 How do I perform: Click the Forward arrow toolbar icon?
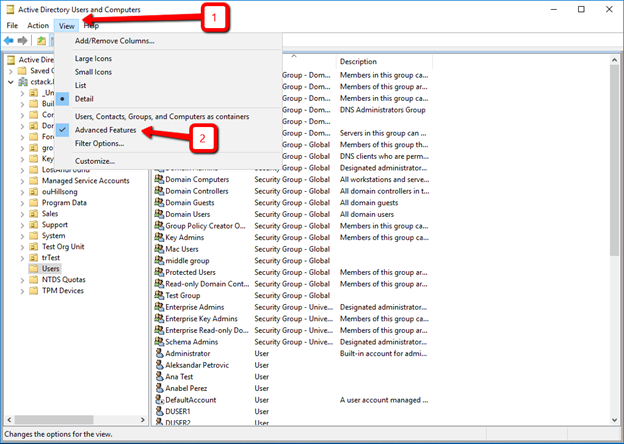pyautogui.click(x=23, y=40)
